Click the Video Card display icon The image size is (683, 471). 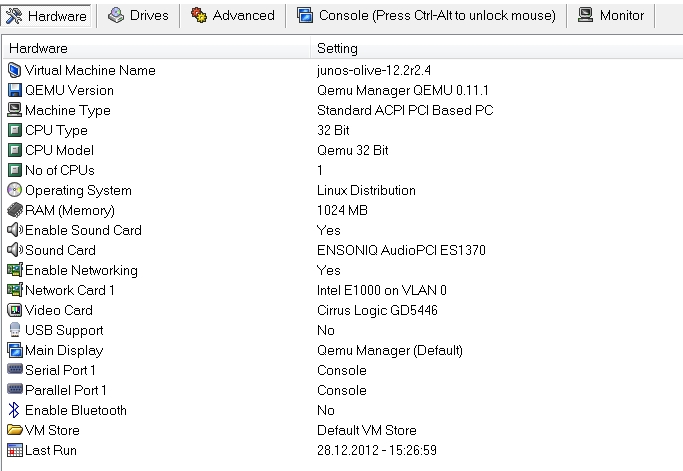tap(14, 310)
